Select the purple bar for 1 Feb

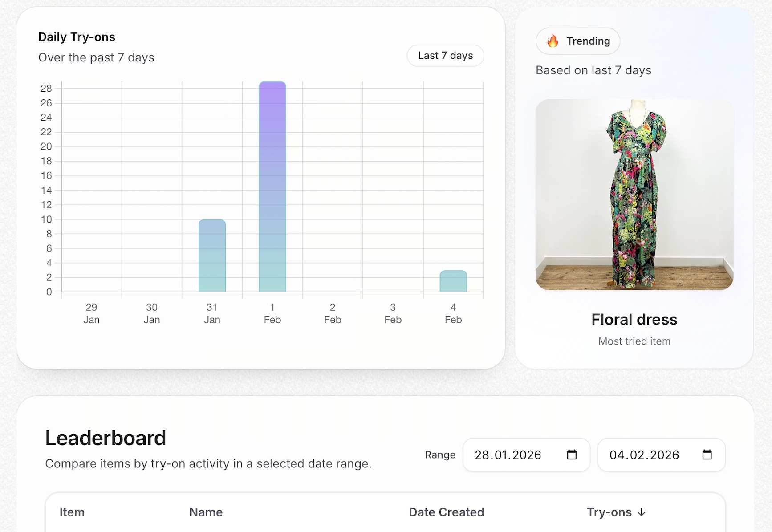tap(272, 187)
